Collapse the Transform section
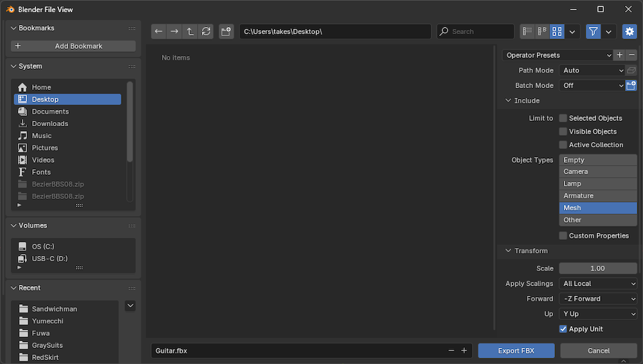This screenshot has width=643, height=364. (x=509, y=251)
